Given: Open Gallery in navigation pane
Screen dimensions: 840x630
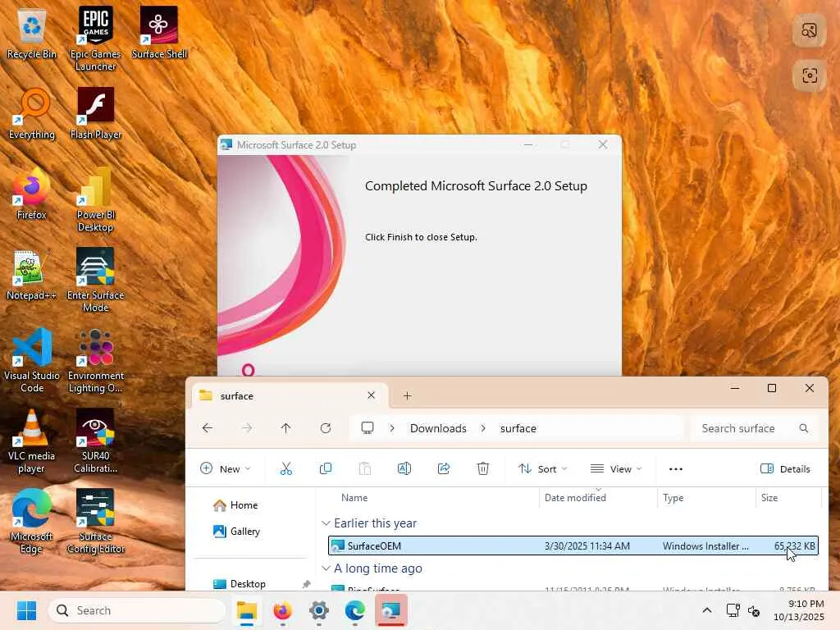Looking at the screenshot, I should tap(236, 531).
